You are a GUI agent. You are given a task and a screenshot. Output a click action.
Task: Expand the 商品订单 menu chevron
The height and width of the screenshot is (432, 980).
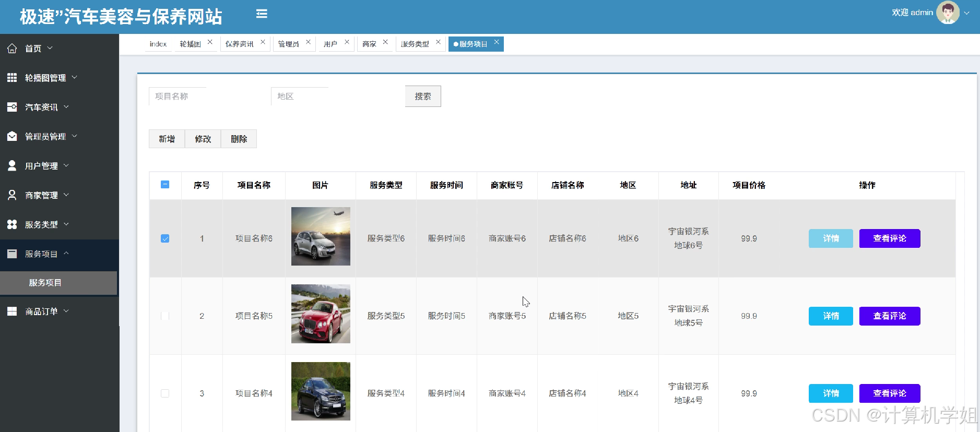click(x=66, y=311)
